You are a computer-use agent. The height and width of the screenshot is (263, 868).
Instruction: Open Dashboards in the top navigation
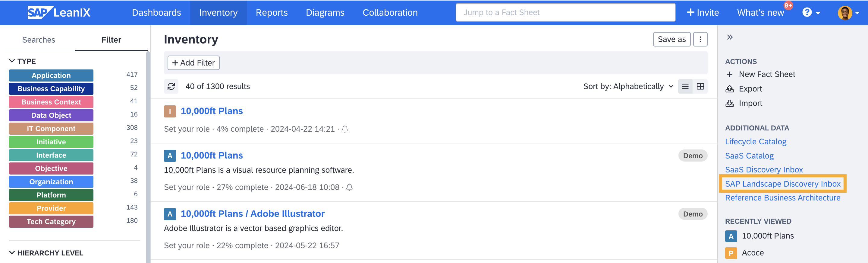(156, 12)
